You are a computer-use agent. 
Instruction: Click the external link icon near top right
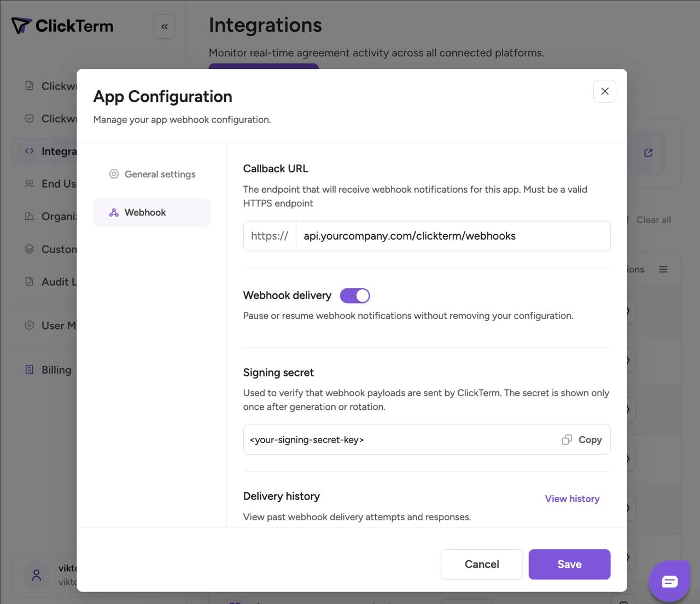[647, 153]
